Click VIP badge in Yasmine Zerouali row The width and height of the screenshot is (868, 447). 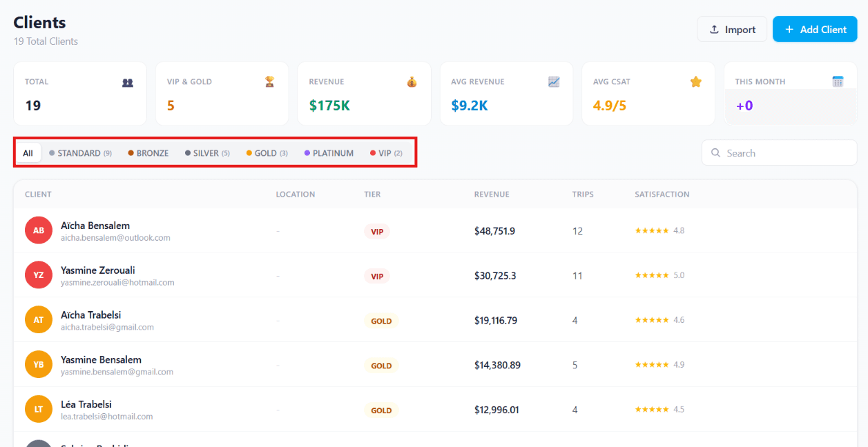pos(377,277)
